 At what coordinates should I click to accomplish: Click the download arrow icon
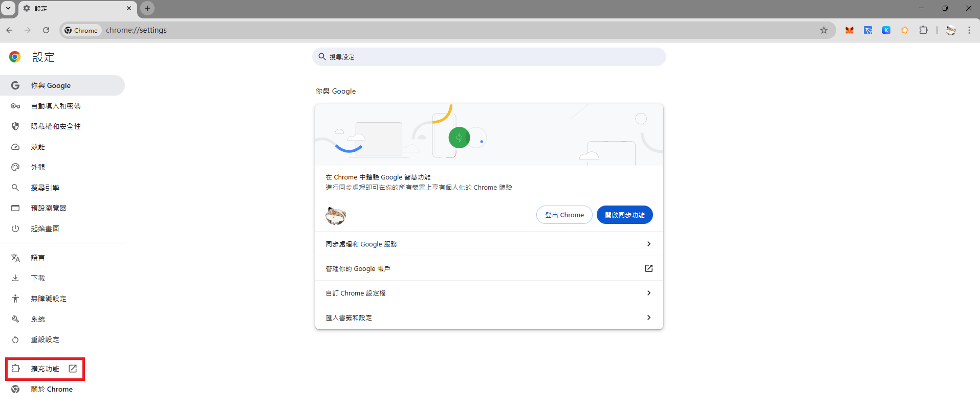click(15, 278)
